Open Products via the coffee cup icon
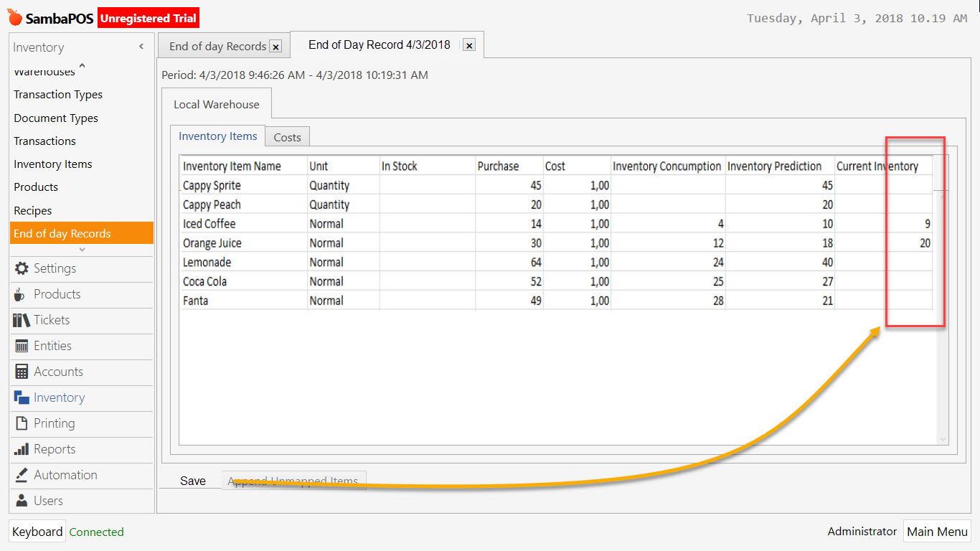The image size is (980, 551). click(21, 294)
